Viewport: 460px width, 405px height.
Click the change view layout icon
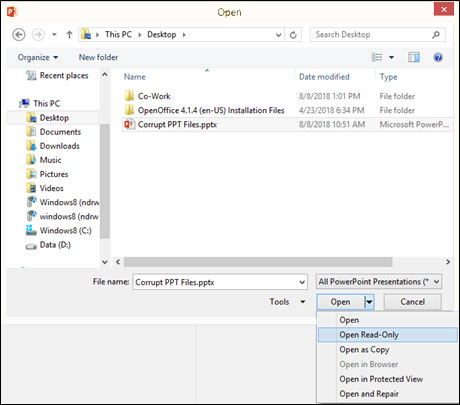[x=377, y=57]
